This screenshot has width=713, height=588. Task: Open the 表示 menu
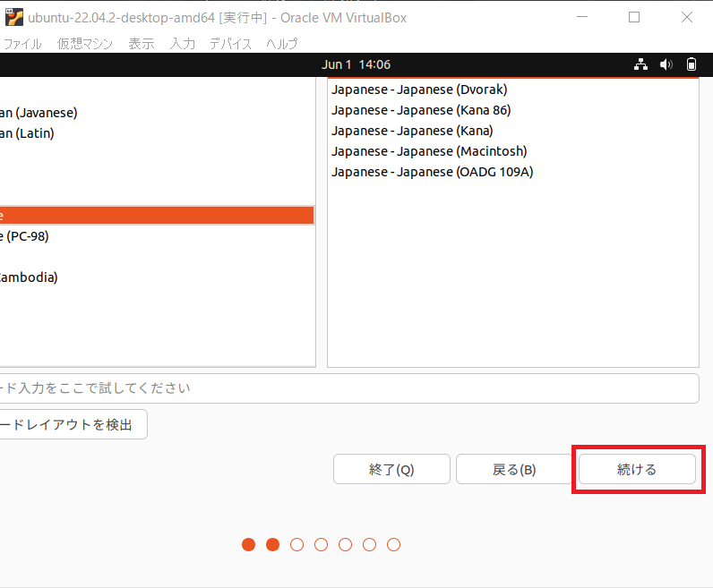(142, 44)
